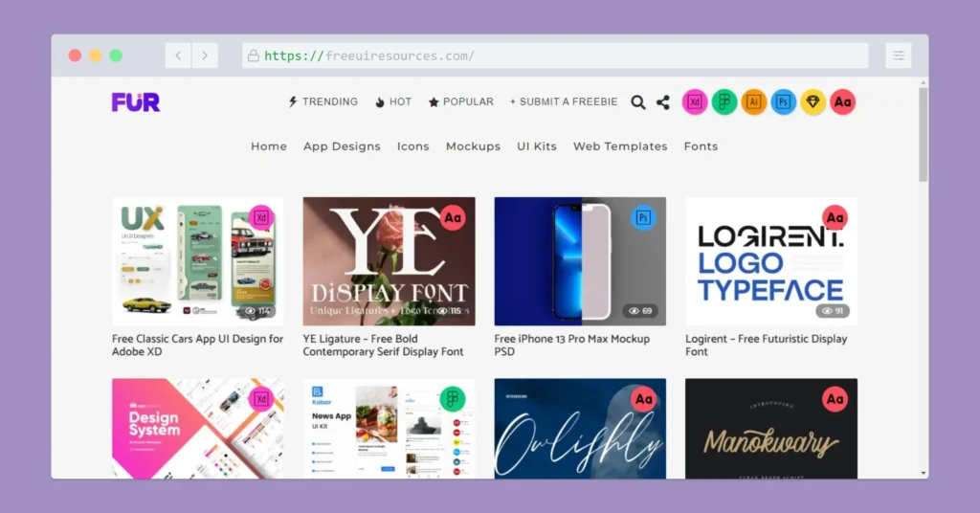This screenshot has height=513, width=980.
Task: Select the red fonts Aa filter icon
Action: [842, 102]
